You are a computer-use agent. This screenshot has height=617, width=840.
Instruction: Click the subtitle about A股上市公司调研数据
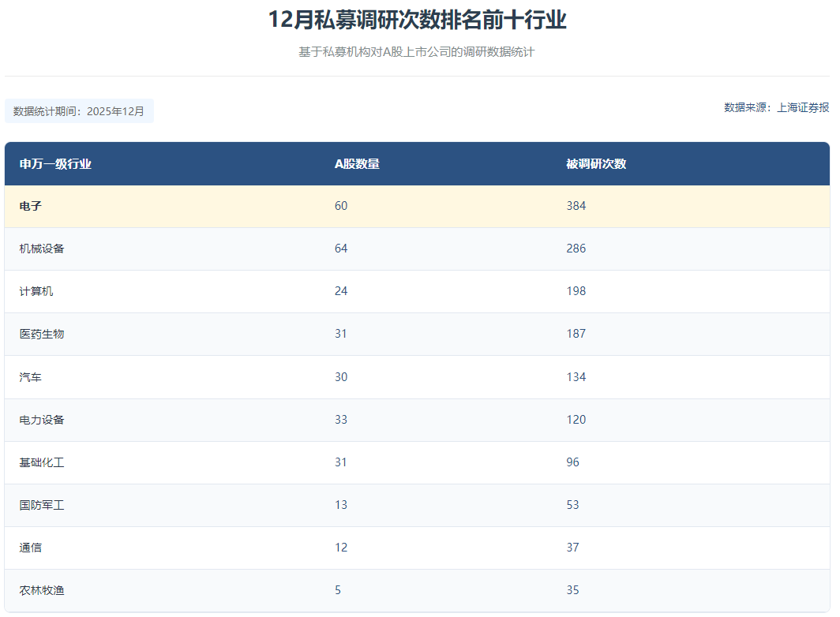coord(416,52)
